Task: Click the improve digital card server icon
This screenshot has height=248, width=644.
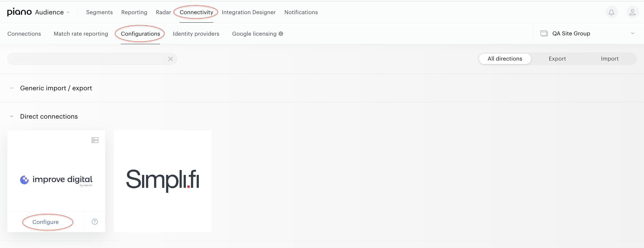Action: click(95, 140)
